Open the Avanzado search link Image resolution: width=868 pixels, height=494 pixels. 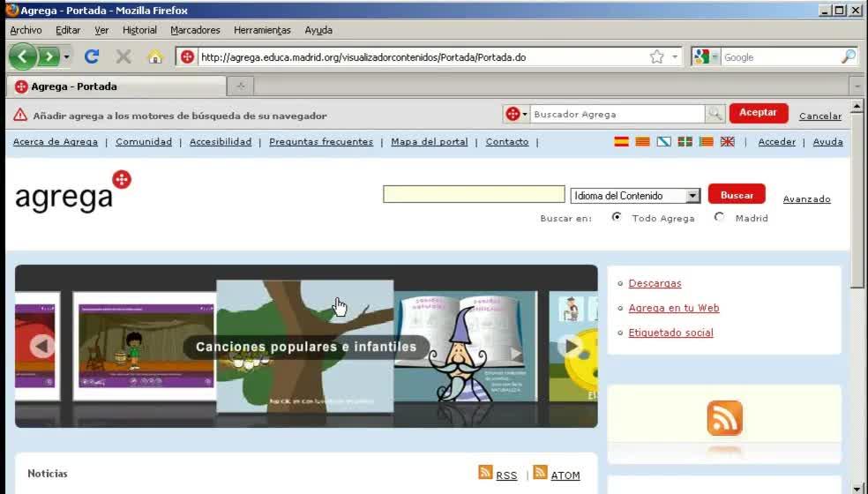(806, 198)
